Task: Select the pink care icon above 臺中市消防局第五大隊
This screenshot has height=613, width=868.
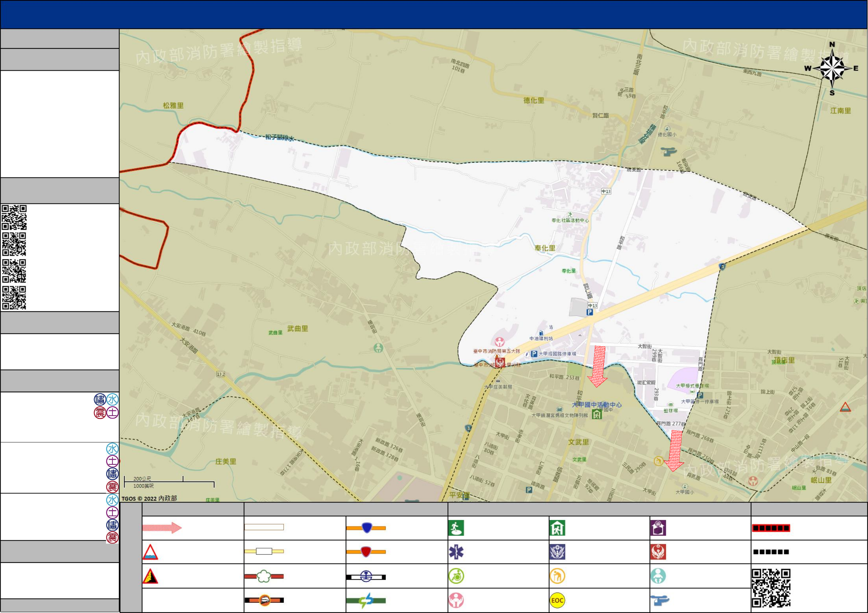Action: click(x=500, y=342)
